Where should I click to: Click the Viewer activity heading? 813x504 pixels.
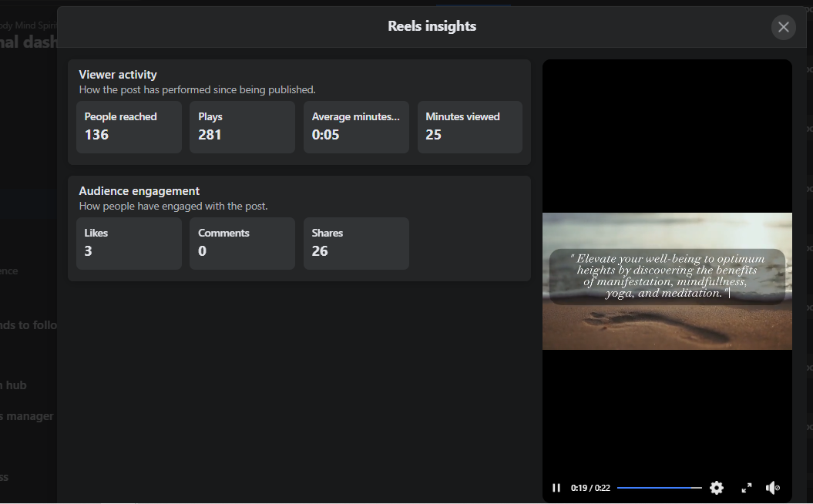118,75
